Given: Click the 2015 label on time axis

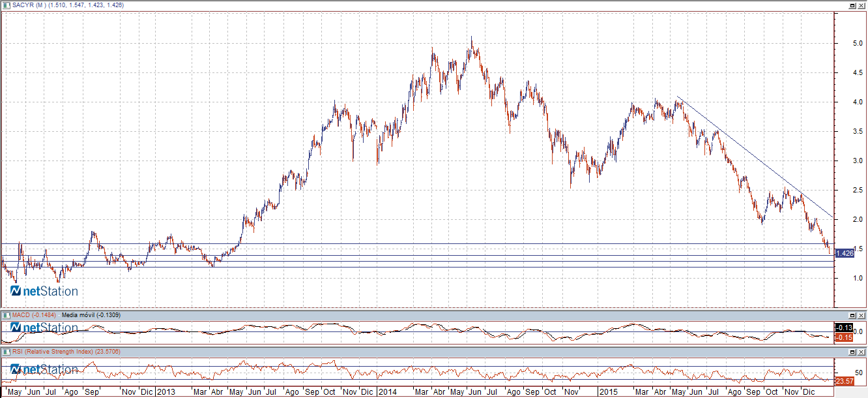Looking at the screenshot, I should coord(609,392).
